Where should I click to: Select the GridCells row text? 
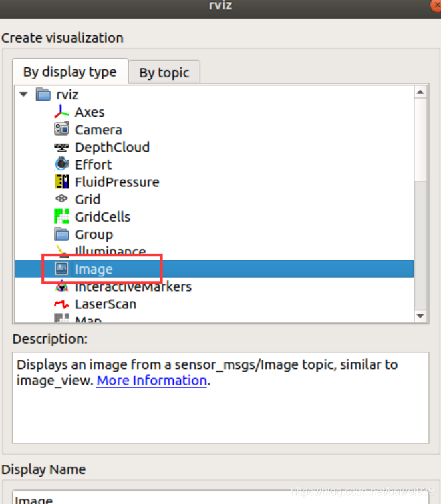[x=102, y=217]
